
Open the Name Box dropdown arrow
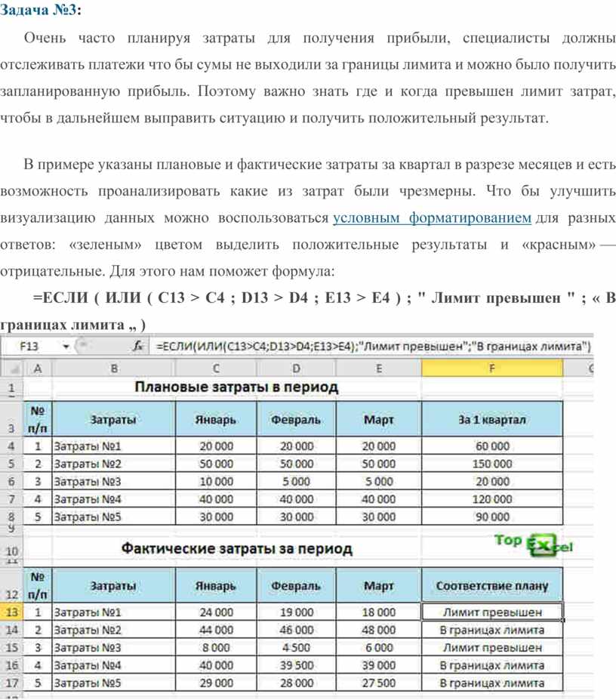point(66,347)
